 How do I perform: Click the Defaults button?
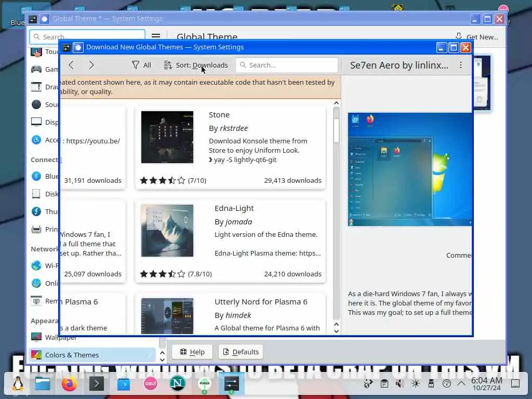coord(241,352)
